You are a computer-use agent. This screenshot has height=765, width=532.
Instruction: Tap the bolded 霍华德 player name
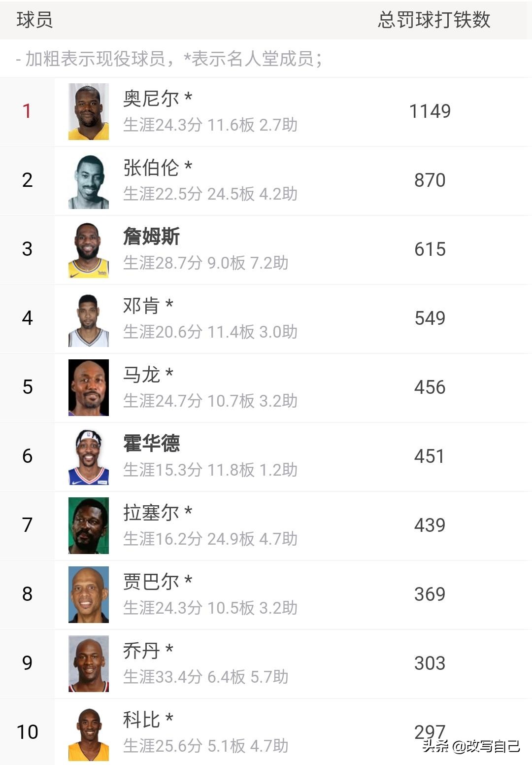tap(151, 444)
